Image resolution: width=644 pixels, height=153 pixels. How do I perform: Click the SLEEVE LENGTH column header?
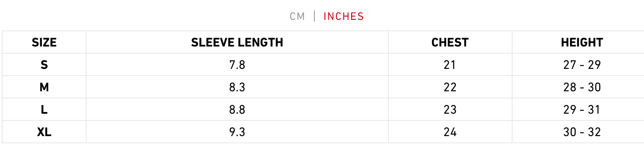[x=237, y=42]
